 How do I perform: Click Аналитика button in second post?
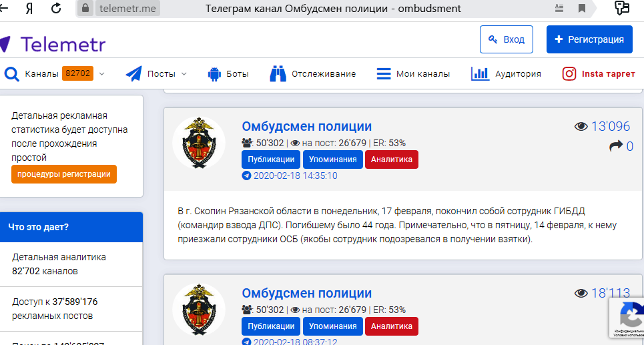[392, 326]
